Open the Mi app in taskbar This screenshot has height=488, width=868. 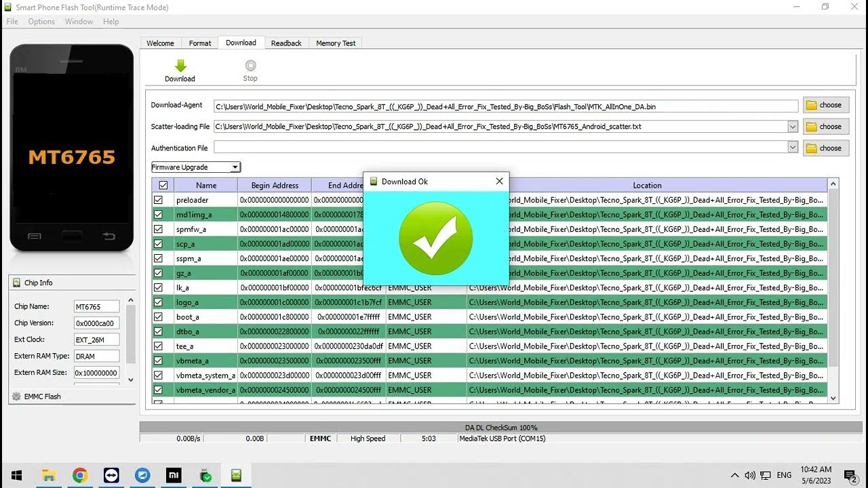click(174, 475)
